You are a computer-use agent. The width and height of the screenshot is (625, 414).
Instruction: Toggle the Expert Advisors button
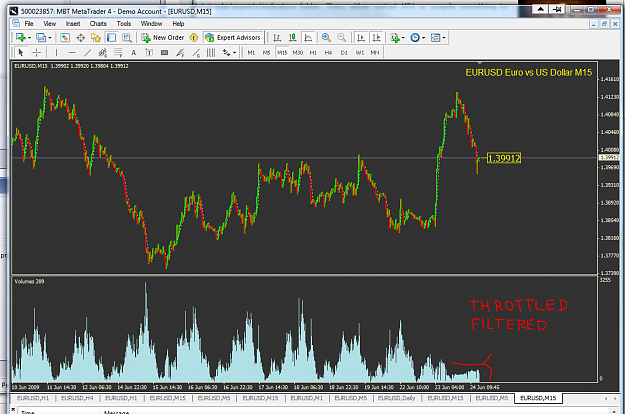point(233,37)
